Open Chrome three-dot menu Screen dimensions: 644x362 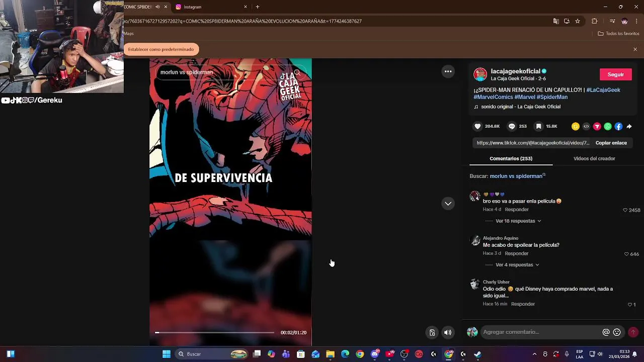[x=637, y=21]
